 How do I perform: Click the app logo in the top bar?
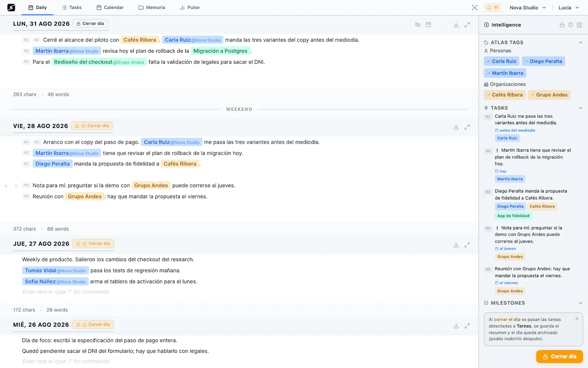11,7
